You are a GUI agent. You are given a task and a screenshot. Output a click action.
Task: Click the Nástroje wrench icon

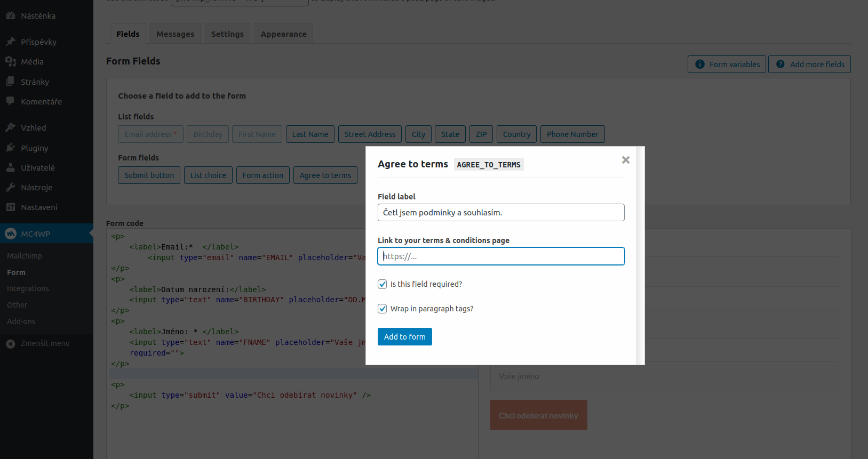[11, 187]
